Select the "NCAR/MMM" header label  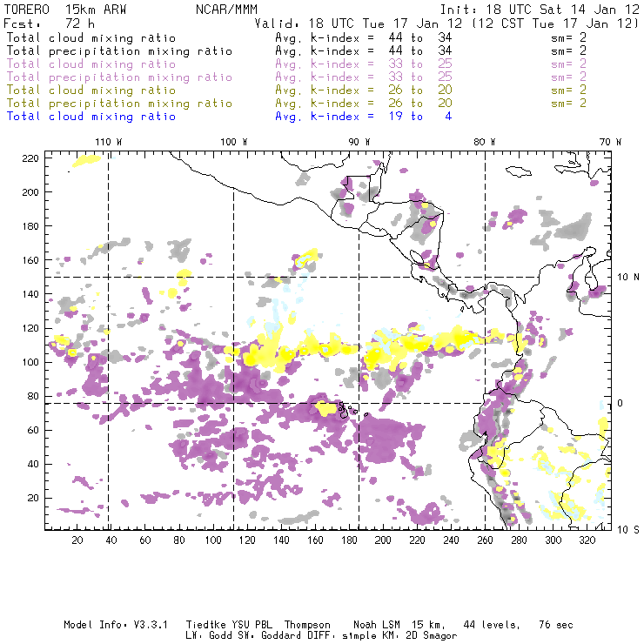pos(226,10)
